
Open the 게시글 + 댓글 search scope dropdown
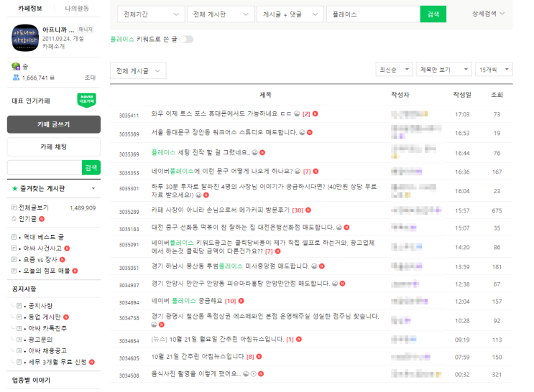(x=290, y=14)
